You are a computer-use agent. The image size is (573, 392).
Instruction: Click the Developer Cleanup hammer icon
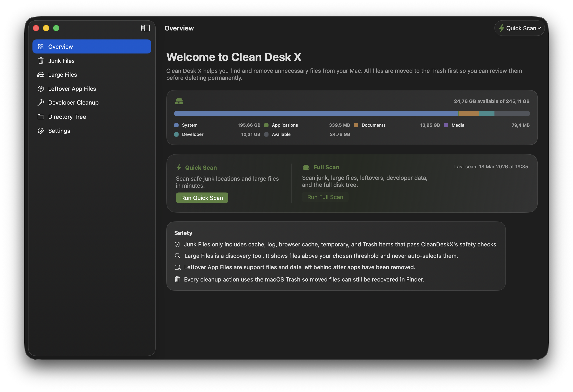point(41,103)
